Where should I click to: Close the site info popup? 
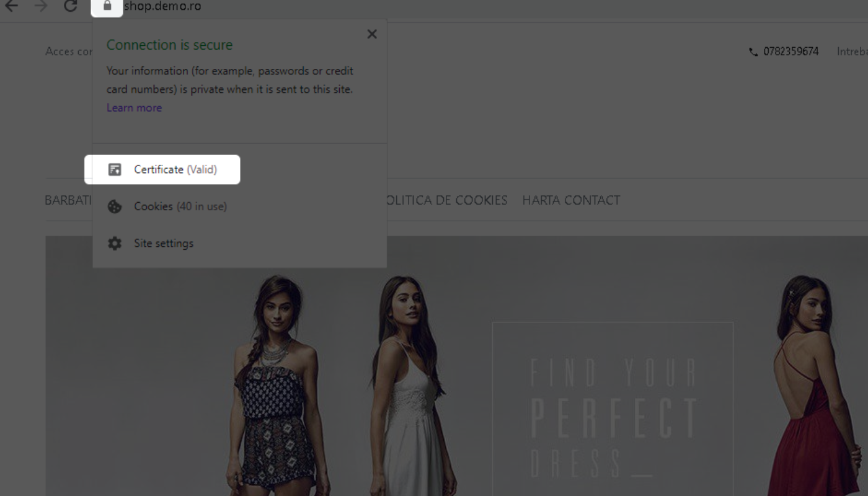[x=372, y=34]
